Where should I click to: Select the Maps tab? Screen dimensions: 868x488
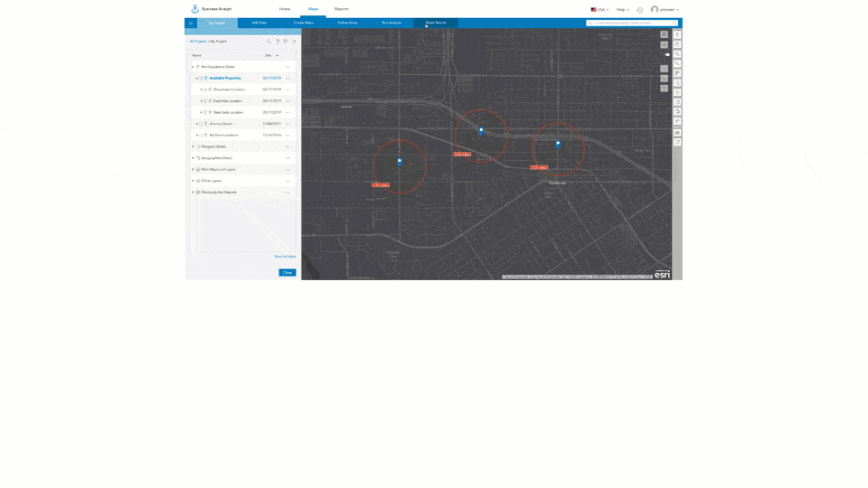[314, 9]
